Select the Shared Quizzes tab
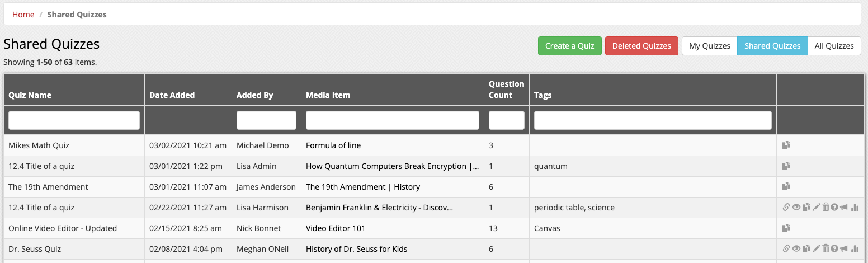The width and height of the screenshot is (868, 263). click(772, 46)
